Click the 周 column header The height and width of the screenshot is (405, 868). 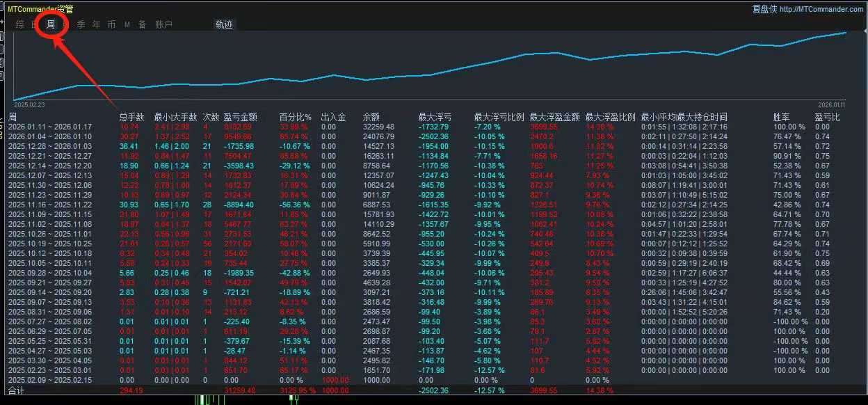coord(12,117)
